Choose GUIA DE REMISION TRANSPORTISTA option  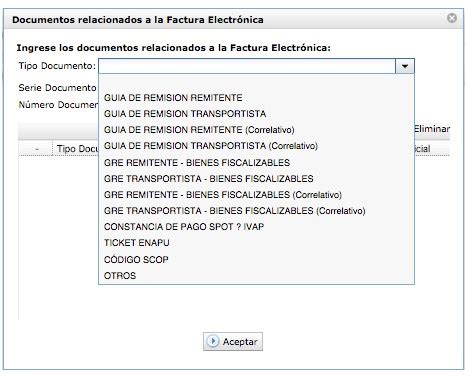click(256, 114)
